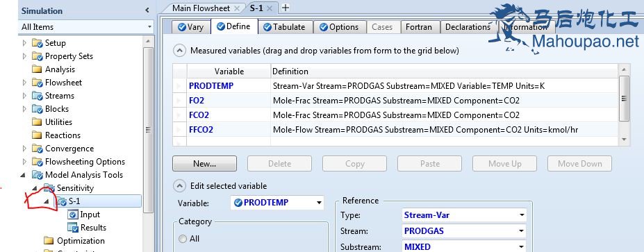This screenshot has width=644, height=252.
Task: Collapse the Sensitivity tree node
Action: [35, 188]
